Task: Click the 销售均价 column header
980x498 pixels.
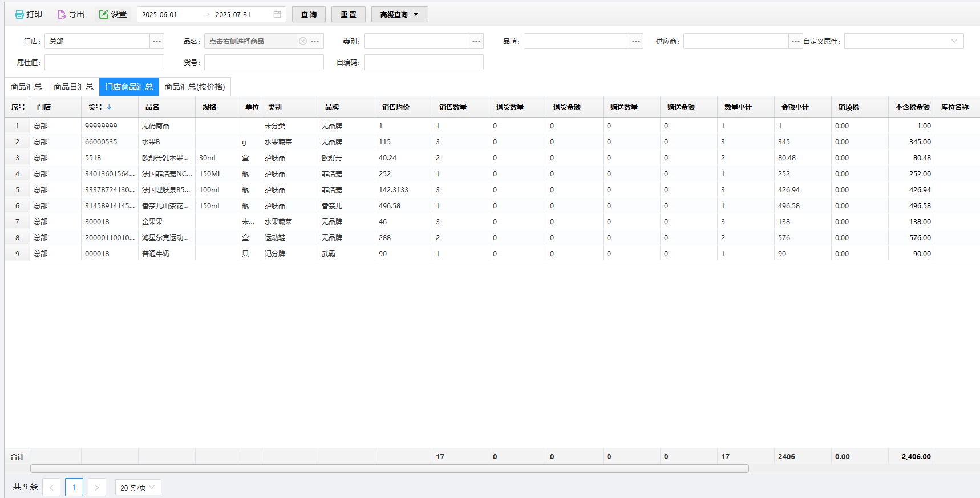Action: (404, 107)
